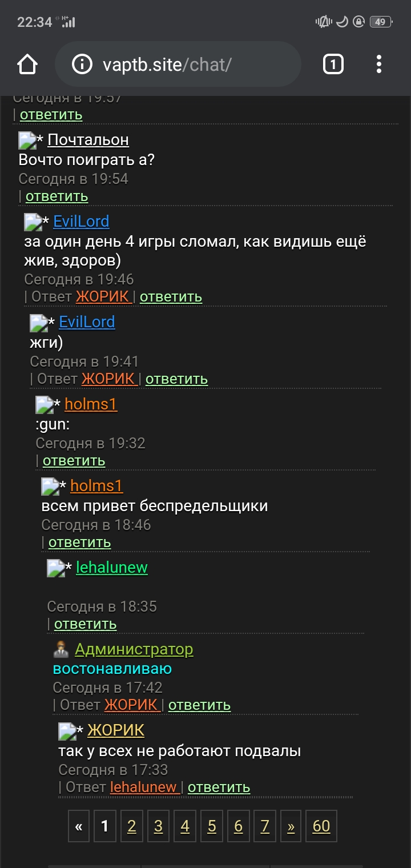Go to the next page with » arrow
411x868 pixels.
tap(291, 826)
